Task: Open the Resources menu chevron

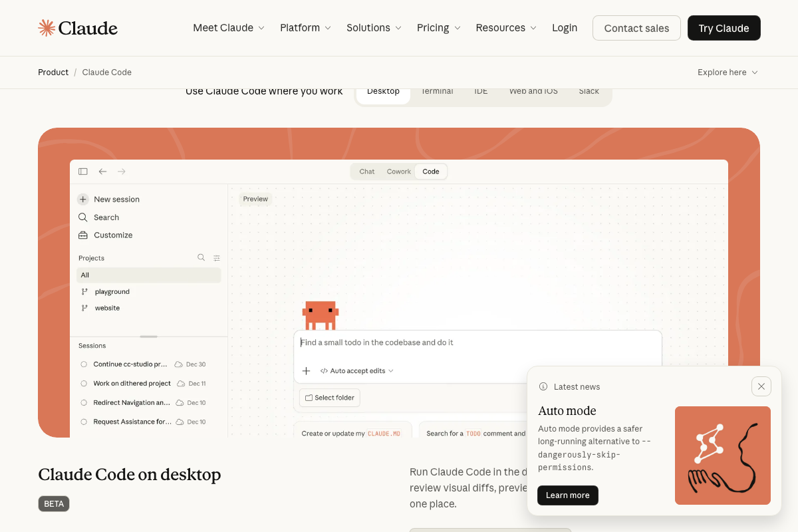Action: tap(535, 28)
